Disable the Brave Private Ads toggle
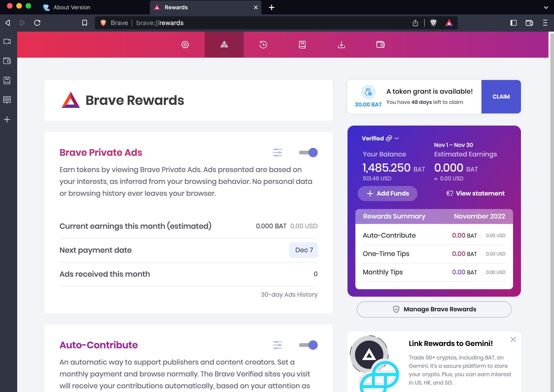 coord(308,152)
